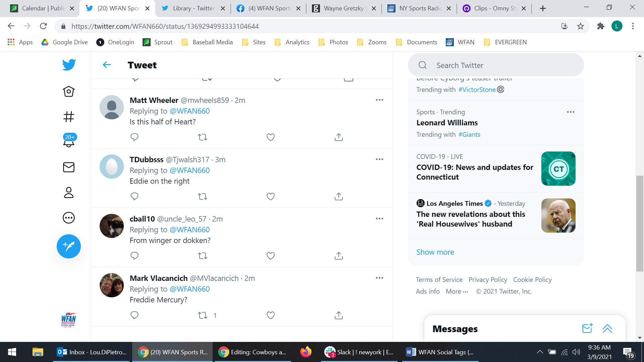644x362 pixels.
Task: Open the Messages envelope in sidebar
Action: [68, 167]
